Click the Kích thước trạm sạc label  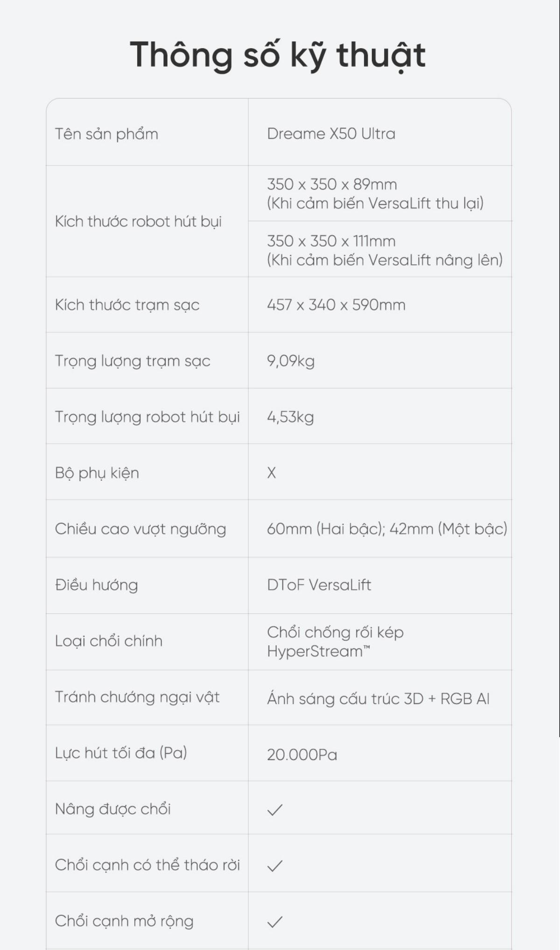(x=127, y=305)
